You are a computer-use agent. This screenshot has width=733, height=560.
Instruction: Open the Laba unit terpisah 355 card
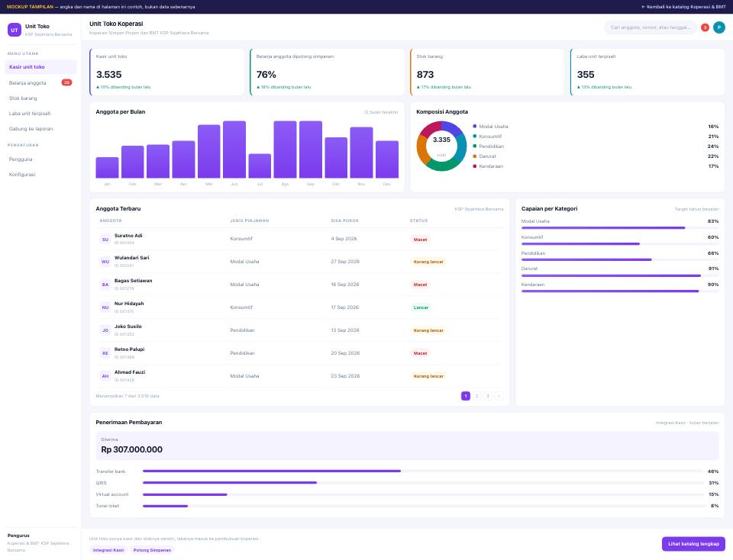pos(647,72)
